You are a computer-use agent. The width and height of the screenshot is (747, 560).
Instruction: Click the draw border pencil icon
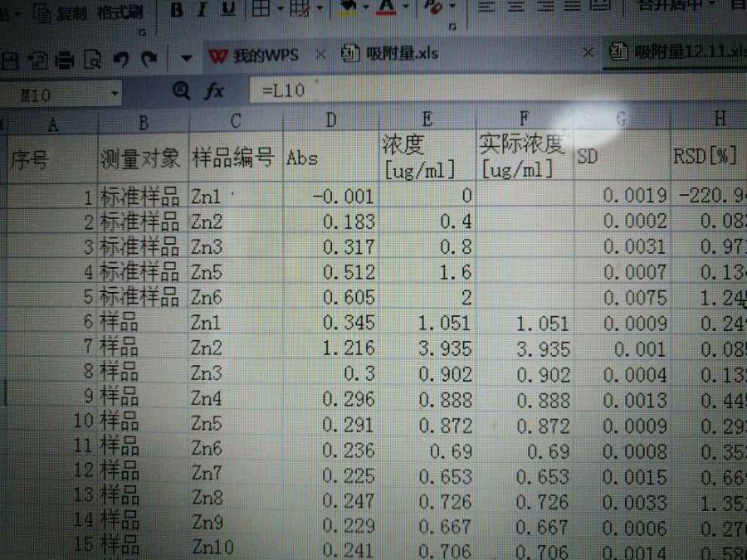[x=300, y=8]
